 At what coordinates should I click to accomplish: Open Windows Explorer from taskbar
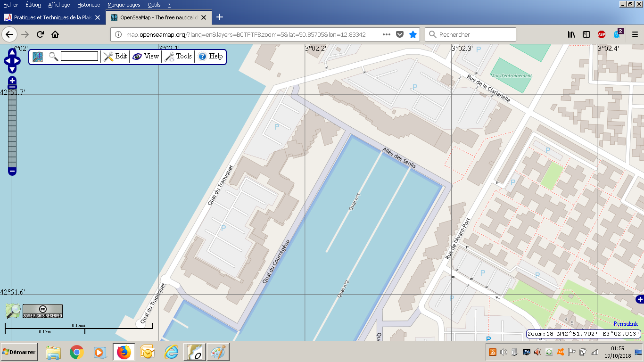(x=53, y=352)
